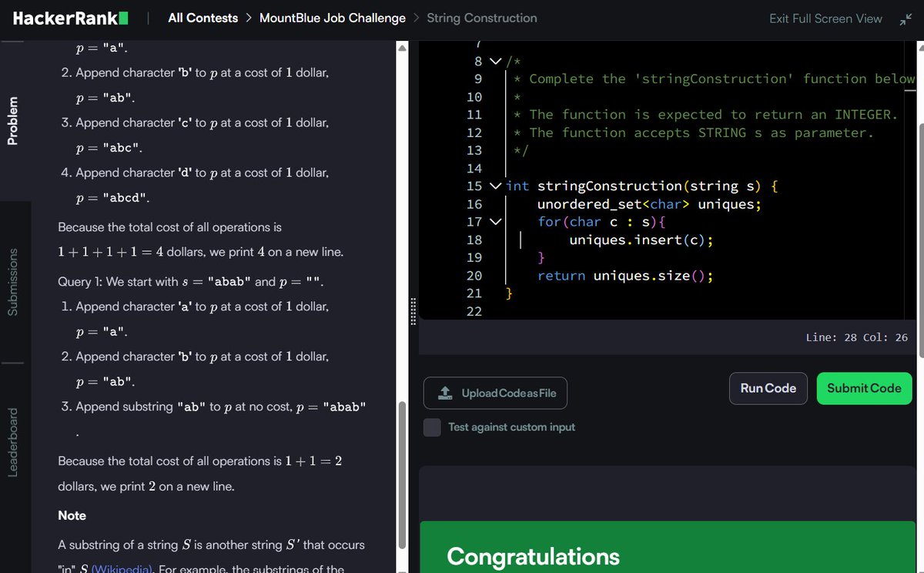Screen dimensions: 924x573
Task: Open the Wikipedia link in the Note
Action: tap(123, 569)
